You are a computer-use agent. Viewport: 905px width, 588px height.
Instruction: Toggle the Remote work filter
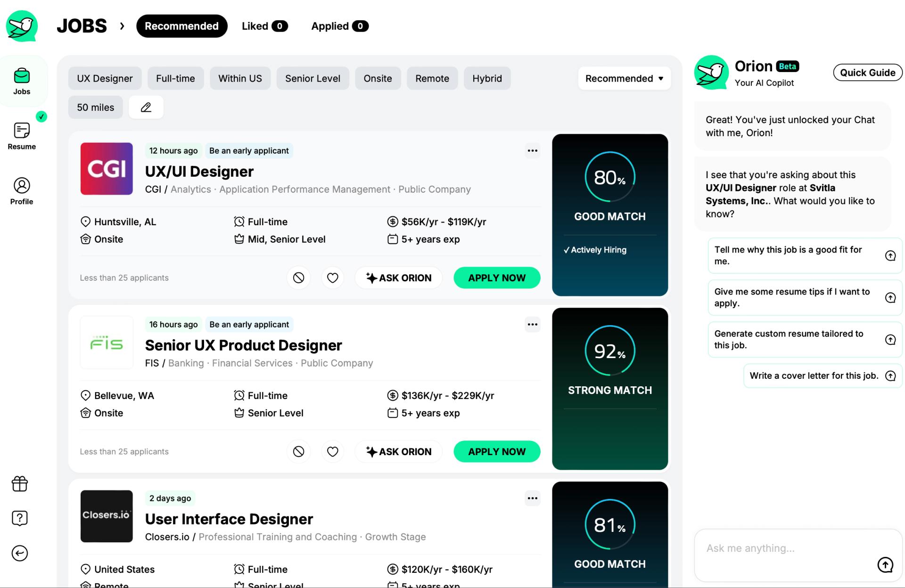click(432, 78)
